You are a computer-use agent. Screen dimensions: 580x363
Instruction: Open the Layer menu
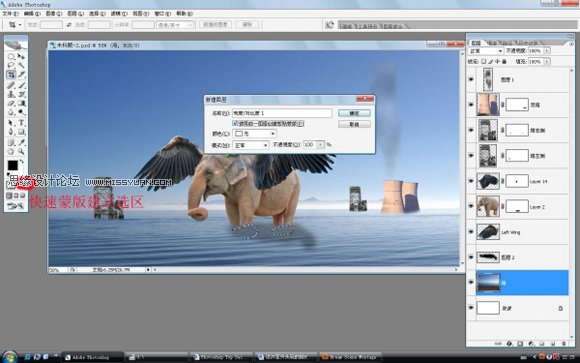click(75, 14)
